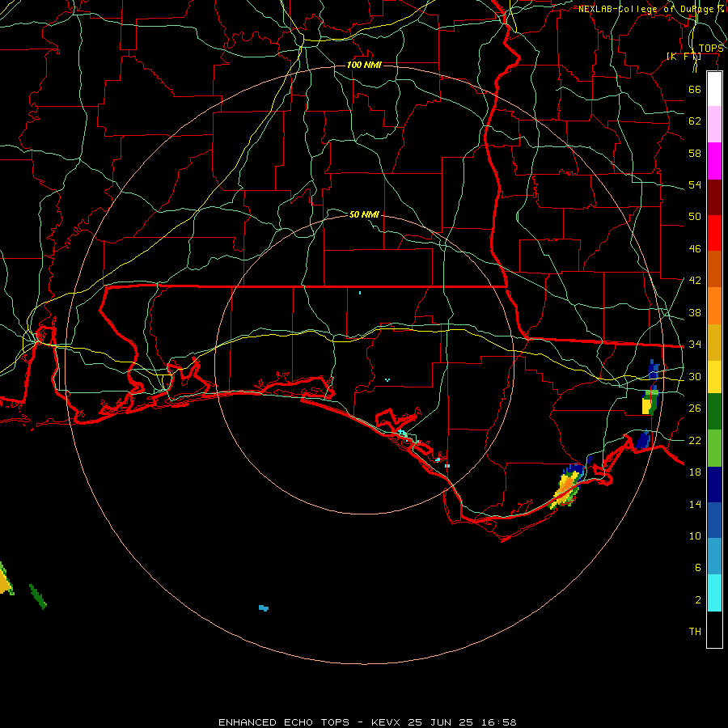Click the legend value "26"
Image resolution: width=728 pixels, height=728 pixels.
point(695,408)
